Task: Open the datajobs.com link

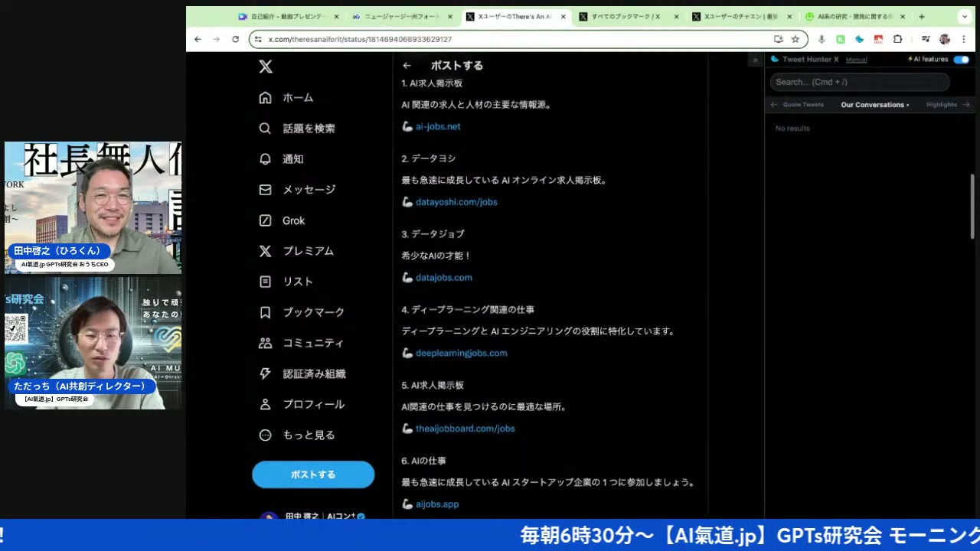Action: 444,278
